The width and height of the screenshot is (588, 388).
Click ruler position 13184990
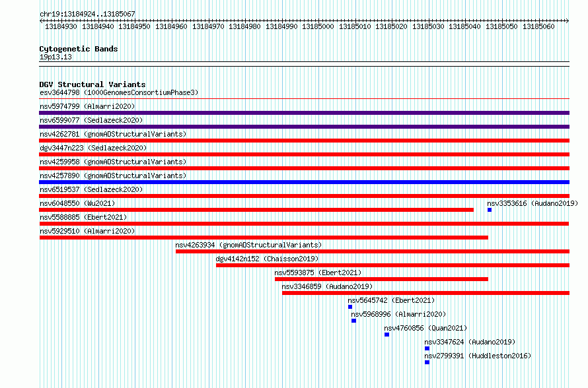(281, 26)
